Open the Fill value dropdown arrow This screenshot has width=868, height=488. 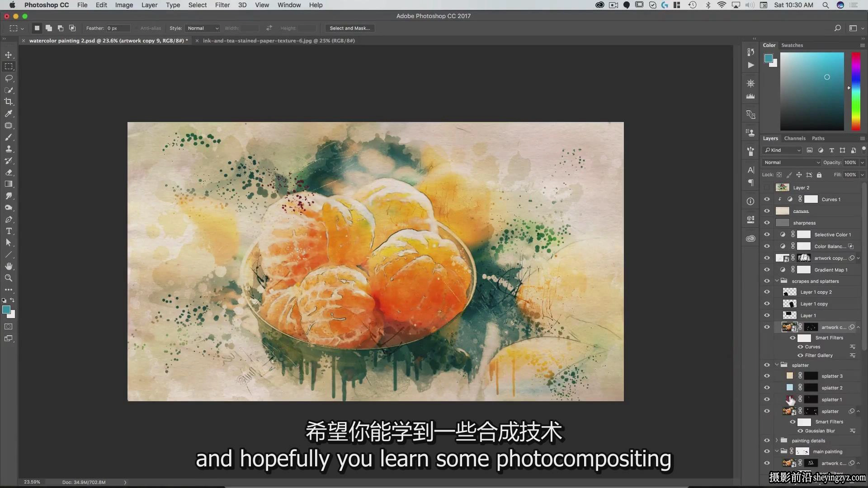click(862, 174)
